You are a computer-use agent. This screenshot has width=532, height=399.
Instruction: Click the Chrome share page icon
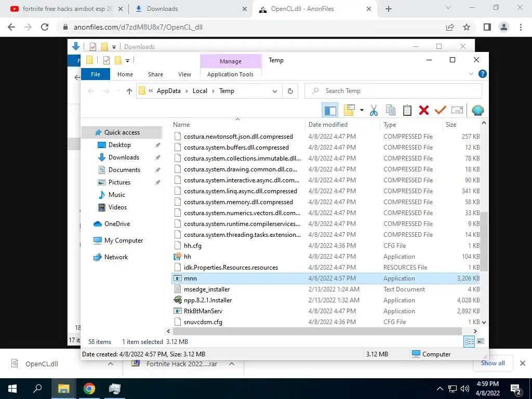click(450, 27)
